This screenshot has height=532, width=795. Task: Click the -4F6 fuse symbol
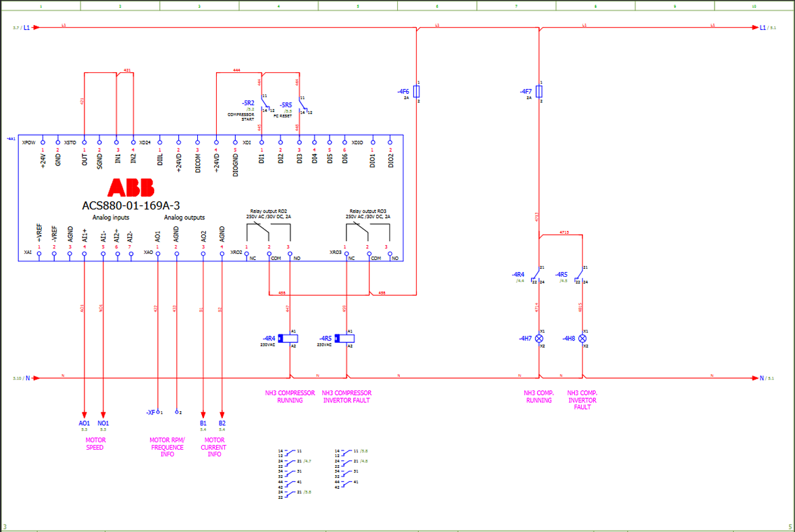[417, 91]
